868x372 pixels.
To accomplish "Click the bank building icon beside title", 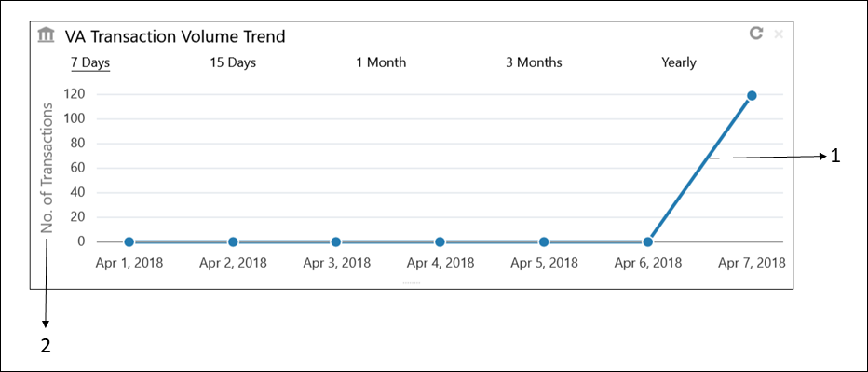I will click(47, 36).
